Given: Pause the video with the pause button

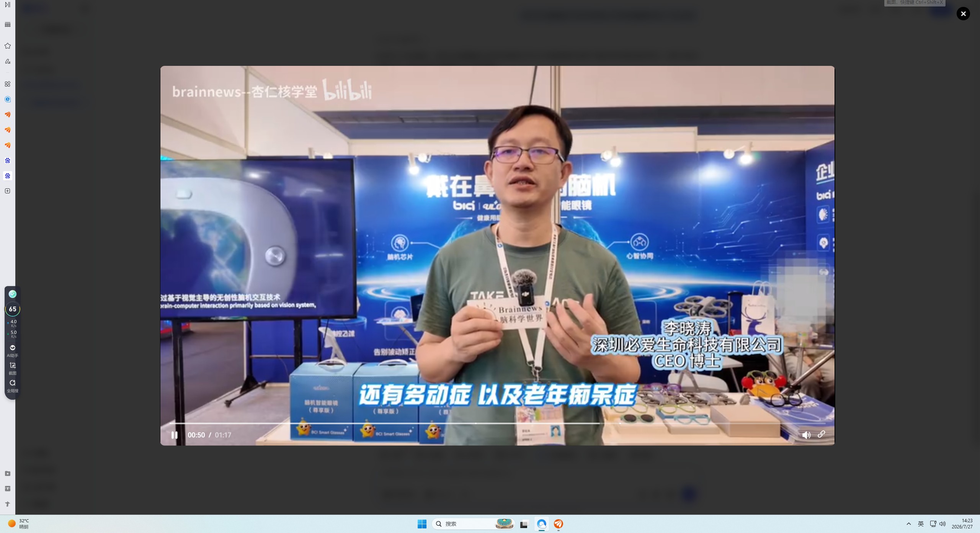Looking at the screenshot, I should click(174, 435).
